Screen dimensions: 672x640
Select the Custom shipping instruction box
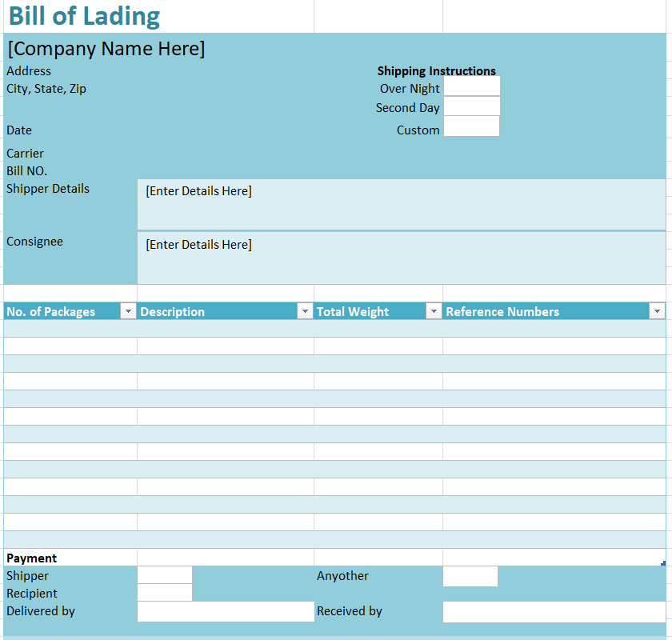pos(471,126)
